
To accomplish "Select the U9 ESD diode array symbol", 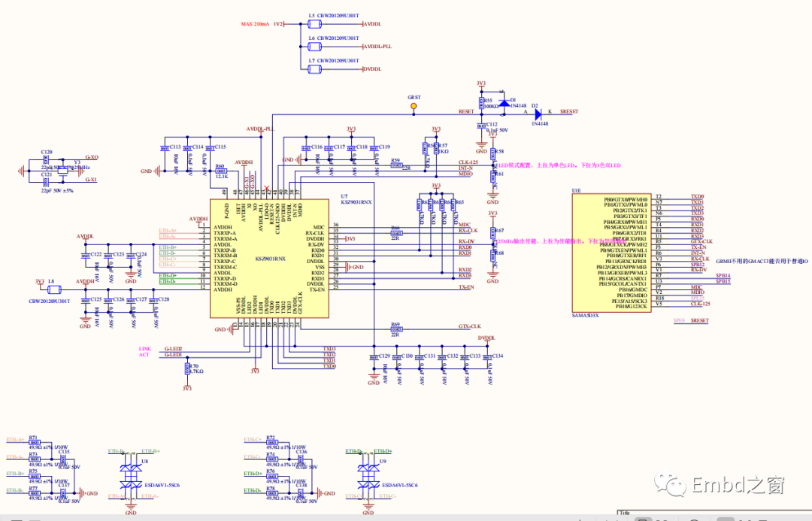I will pos(368,476).
